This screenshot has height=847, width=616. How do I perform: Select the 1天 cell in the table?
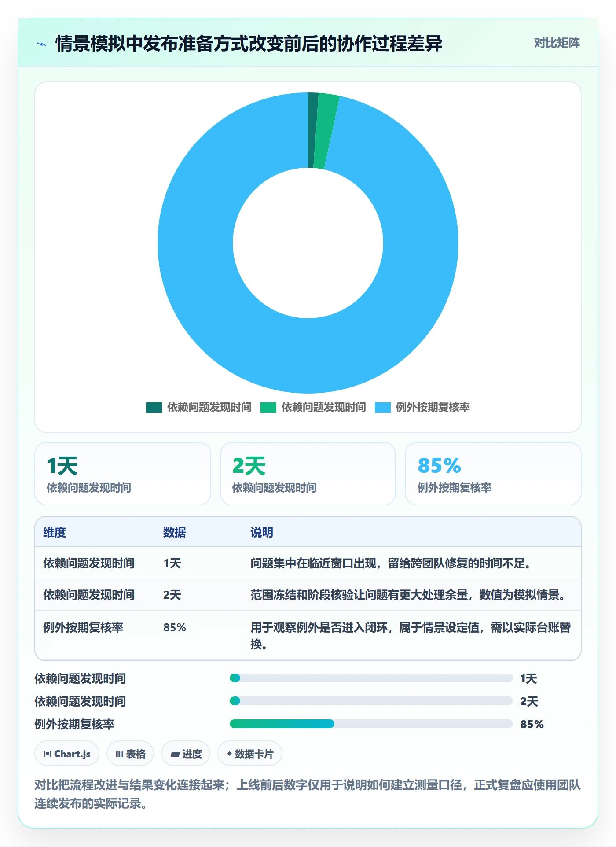pos(172,563)
